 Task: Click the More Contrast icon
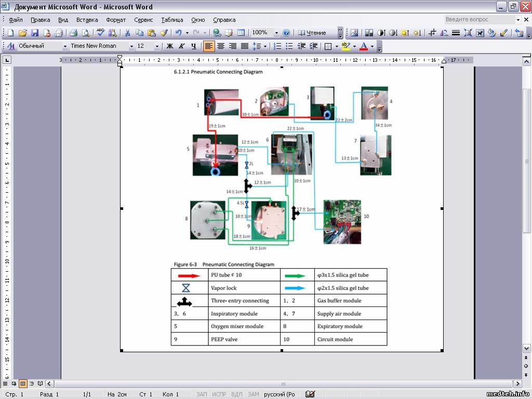[x=381, y=33]
